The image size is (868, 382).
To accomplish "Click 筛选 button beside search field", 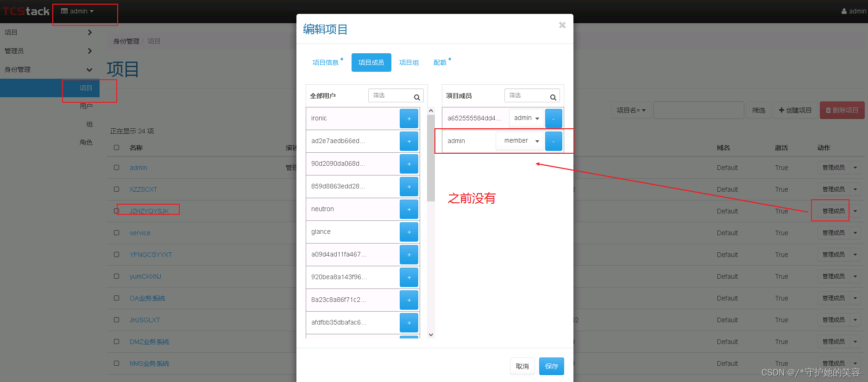I will click(758, 110).
